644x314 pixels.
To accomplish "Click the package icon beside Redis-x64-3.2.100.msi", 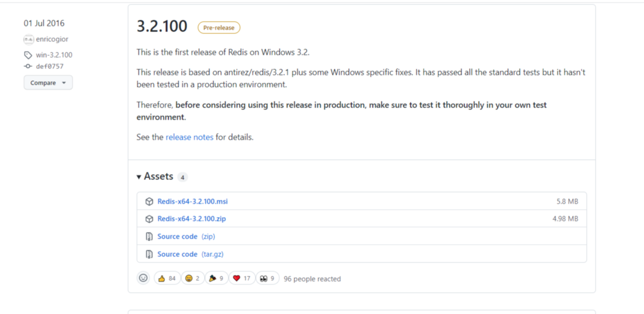I will [x=149, y=202].
